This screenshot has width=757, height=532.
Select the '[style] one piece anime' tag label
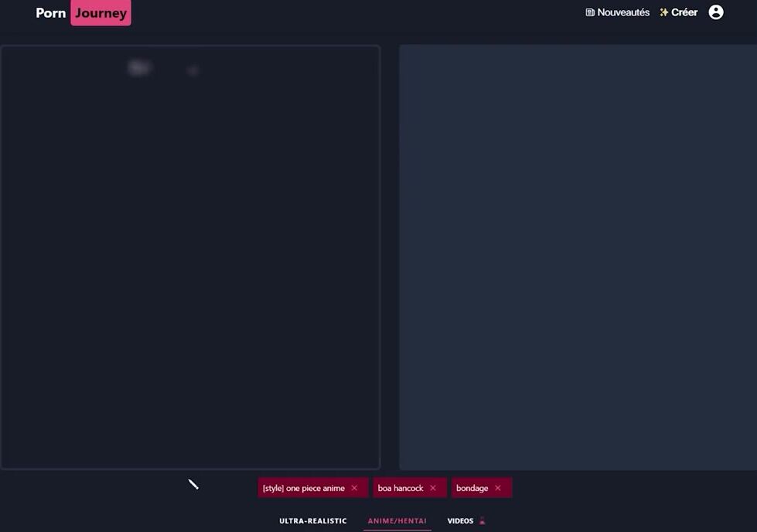click(304, 488)
